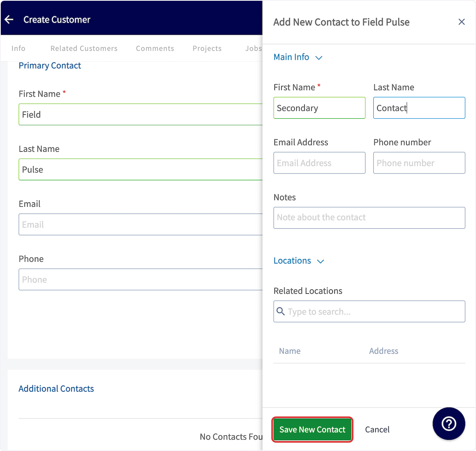Cancel adding the new contact
Viewport: 476px width, 451px height.
377,430
